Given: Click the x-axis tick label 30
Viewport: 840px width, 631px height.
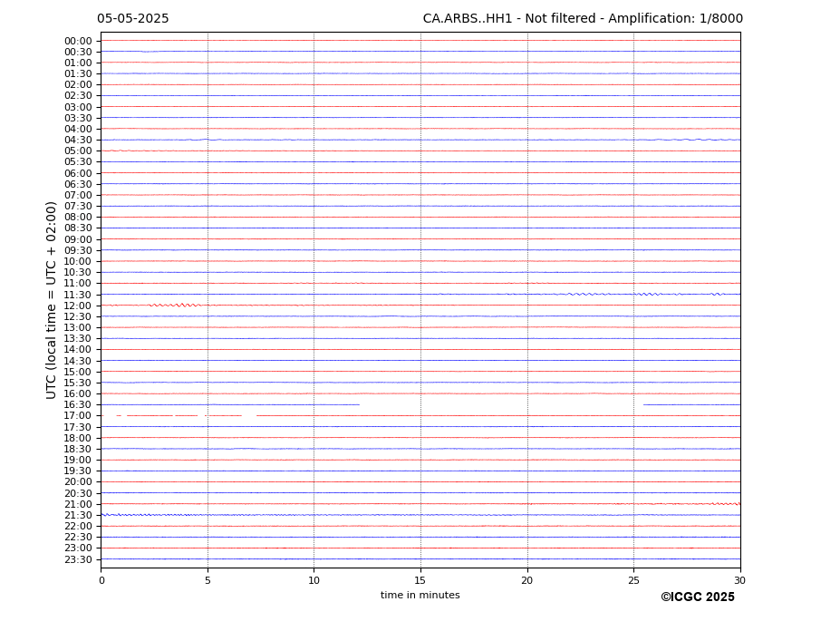Looking at the screenshot, I should coord(739,580).
